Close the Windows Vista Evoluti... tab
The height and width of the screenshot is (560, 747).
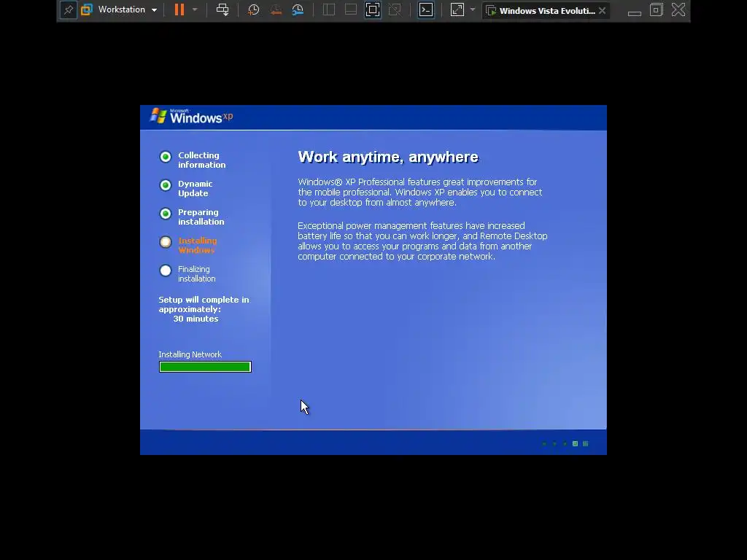[602, 10]
